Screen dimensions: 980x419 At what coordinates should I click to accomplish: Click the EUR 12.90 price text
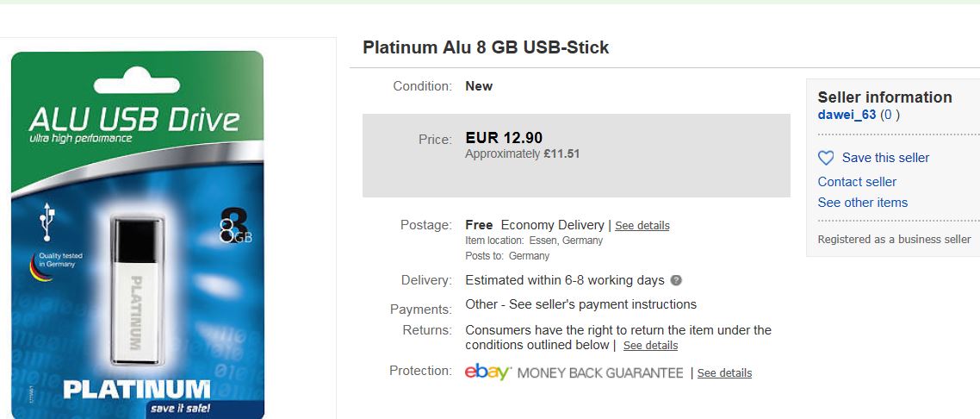click(x=504, y=138)
